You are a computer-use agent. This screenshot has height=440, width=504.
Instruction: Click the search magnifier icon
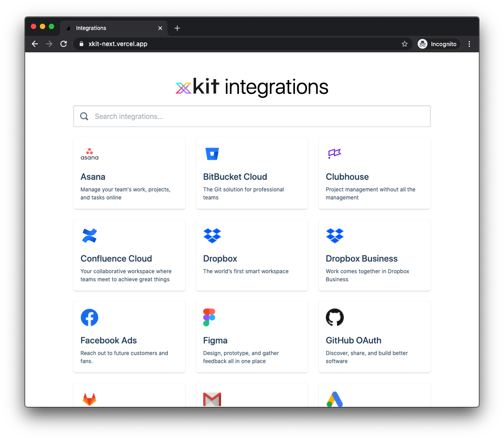[x=84, y=116]
